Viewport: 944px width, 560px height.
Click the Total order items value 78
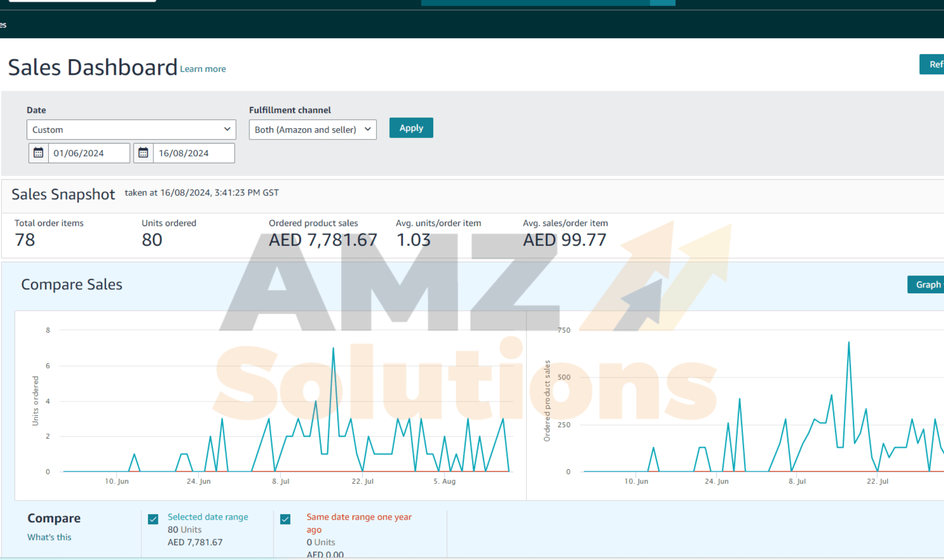coord(25,240)
